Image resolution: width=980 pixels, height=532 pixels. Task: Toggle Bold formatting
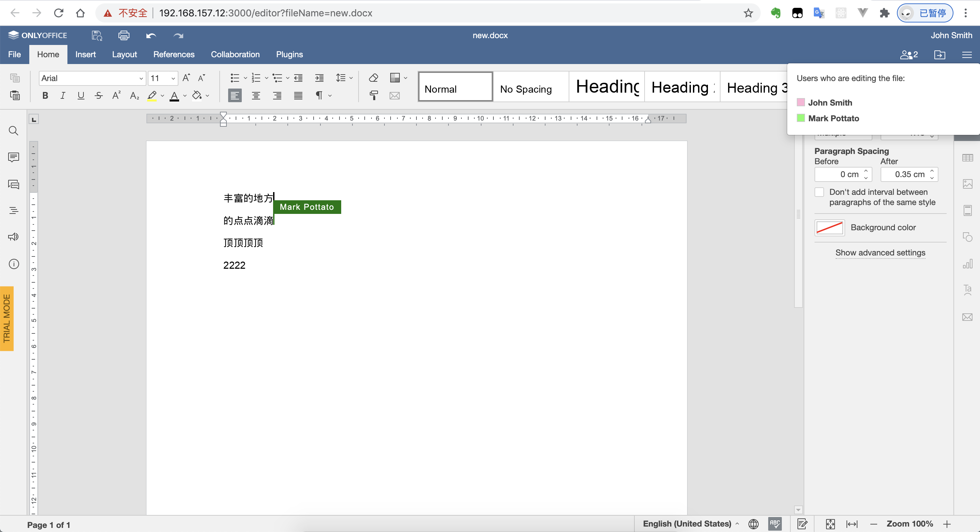[45, 95]
